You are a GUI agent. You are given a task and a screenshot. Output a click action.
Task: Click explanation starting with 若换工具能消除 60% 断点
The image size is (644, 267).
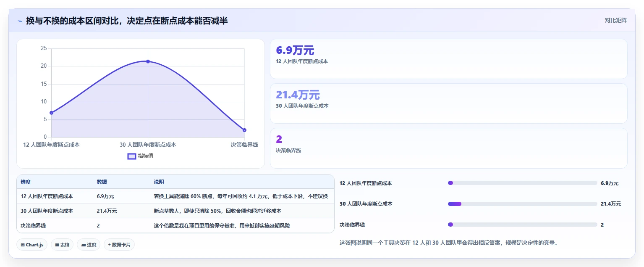[x=241, y=196]
